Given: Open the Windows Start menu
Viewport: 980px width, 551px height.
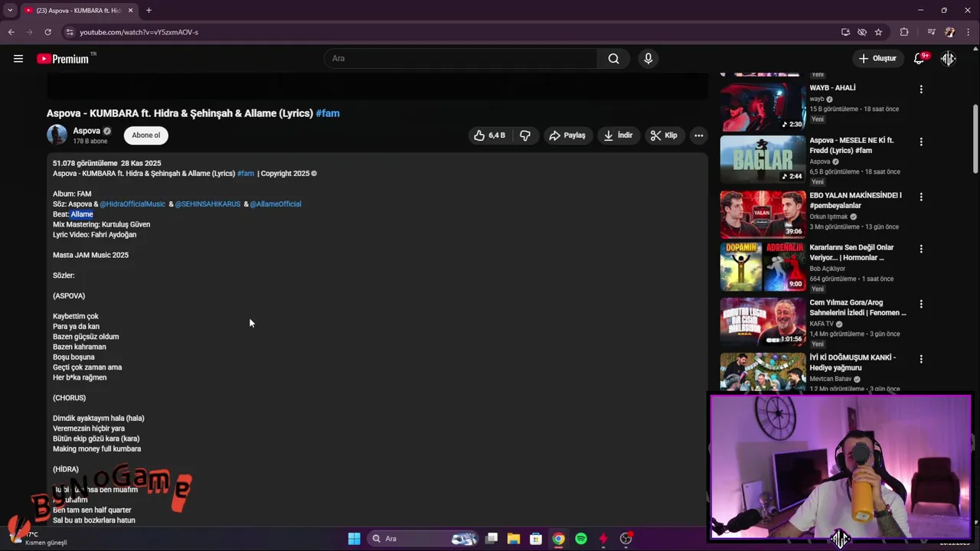Looking at the screenshot, I should tap(354, 539).
